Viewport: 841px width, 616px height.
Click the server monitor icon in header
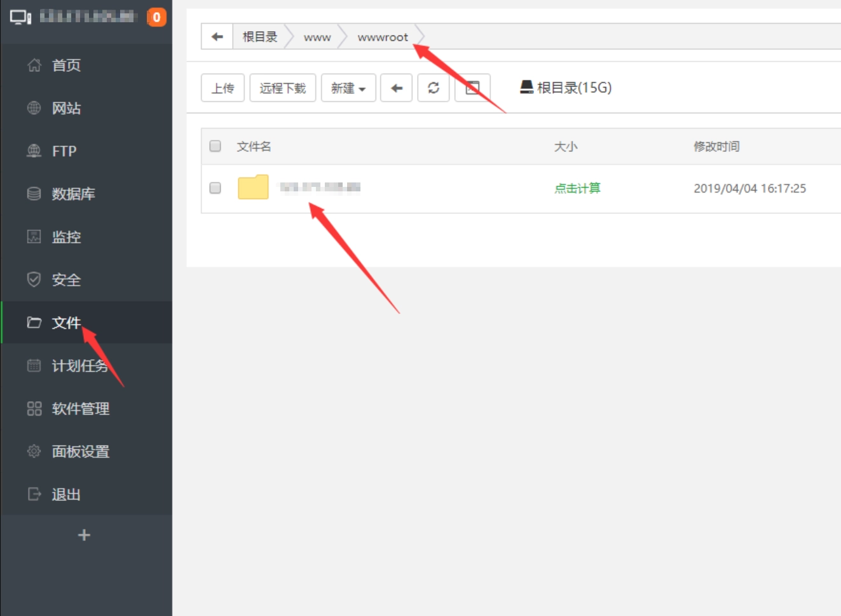click(x=20, y=17)
